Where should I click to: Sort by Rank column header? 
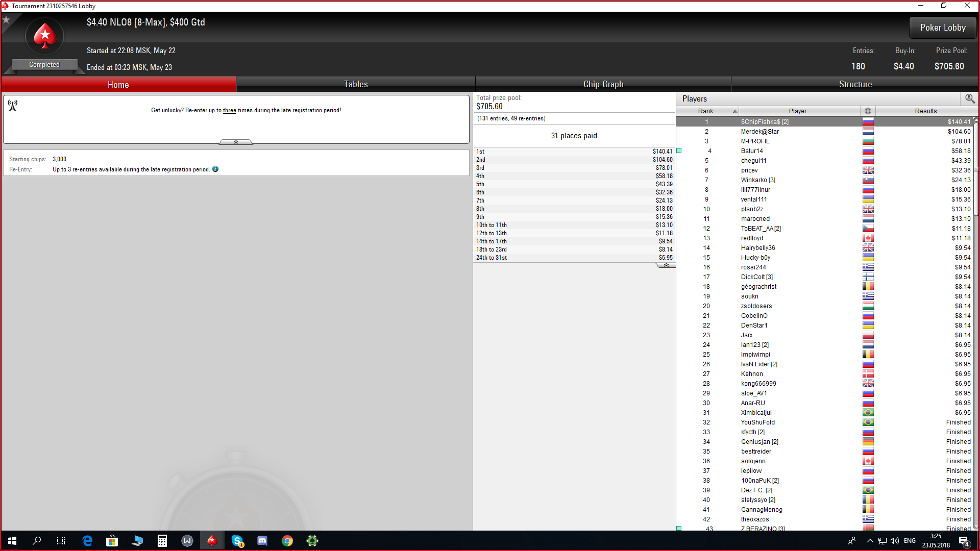point(707,111)
